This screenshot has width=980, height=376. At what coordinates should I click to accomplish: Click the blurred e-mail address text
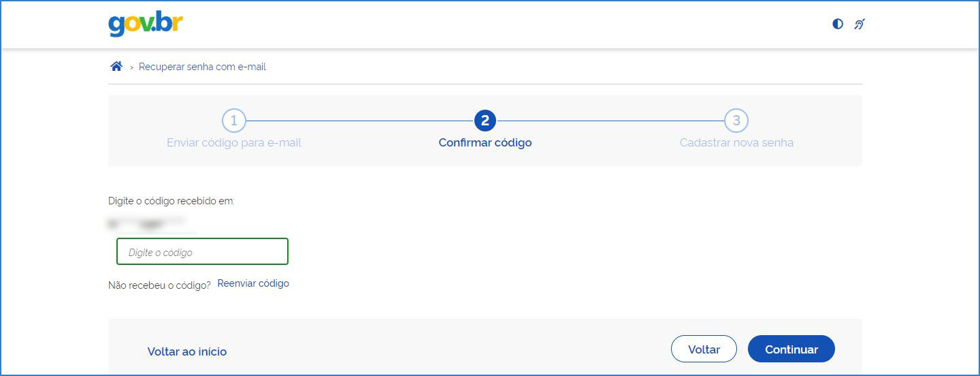(x=146, y=222)
